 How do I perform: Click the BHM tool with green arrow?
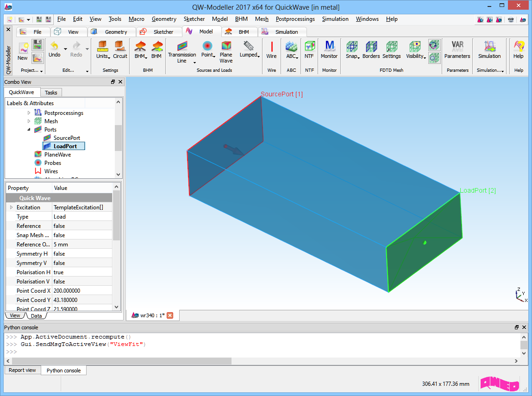click(156, 50)
